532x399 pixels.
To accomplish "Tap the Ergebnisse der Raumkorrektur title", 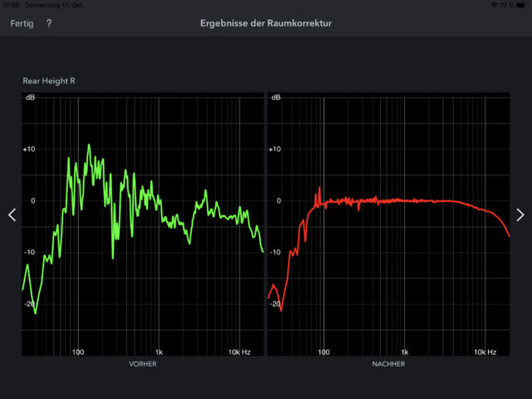I will pos(266,23).
